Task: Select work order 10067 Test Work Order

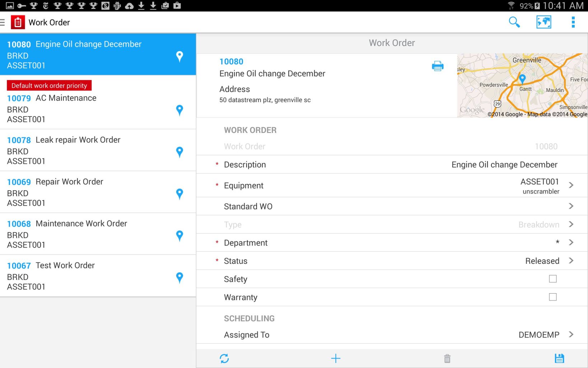Action: point(98,276)
